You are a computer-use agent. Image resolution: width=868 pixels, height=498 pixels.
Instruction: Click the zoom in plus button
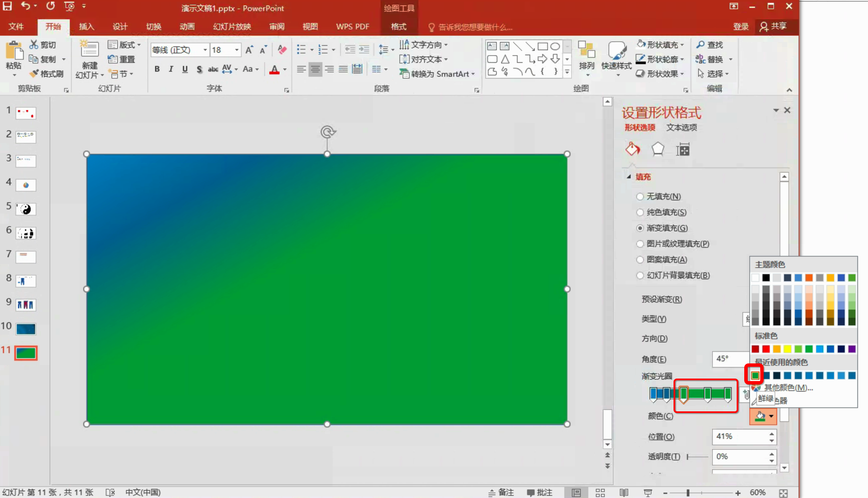pos(738,493)
